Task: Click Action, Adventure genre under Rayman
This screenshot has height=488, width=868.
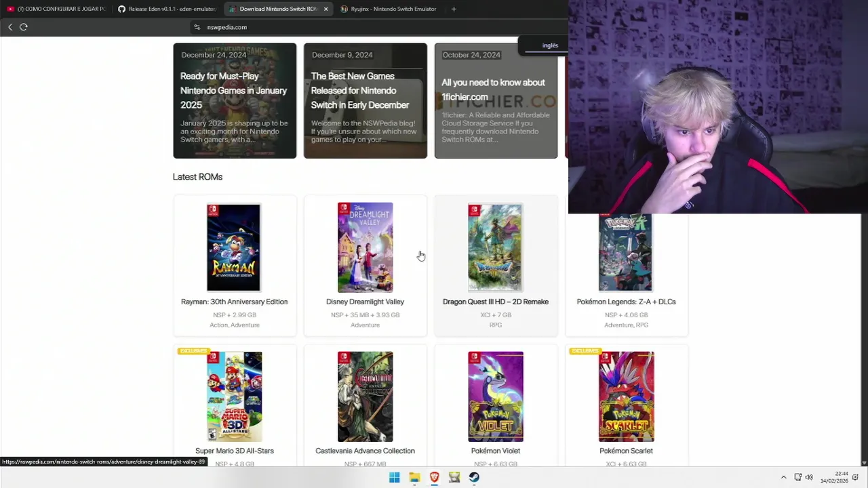Action: coord(235,325)
